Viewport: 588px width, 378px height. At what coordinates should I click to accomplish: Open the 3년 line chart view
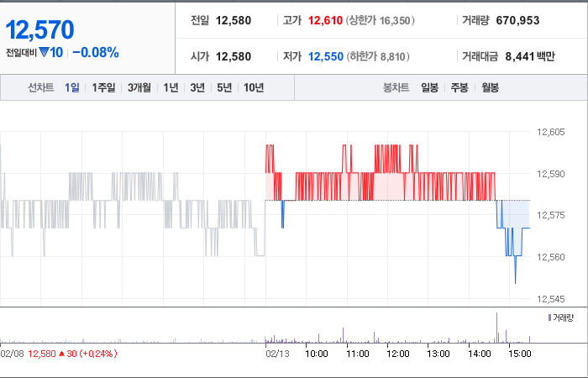click(197, 87)
